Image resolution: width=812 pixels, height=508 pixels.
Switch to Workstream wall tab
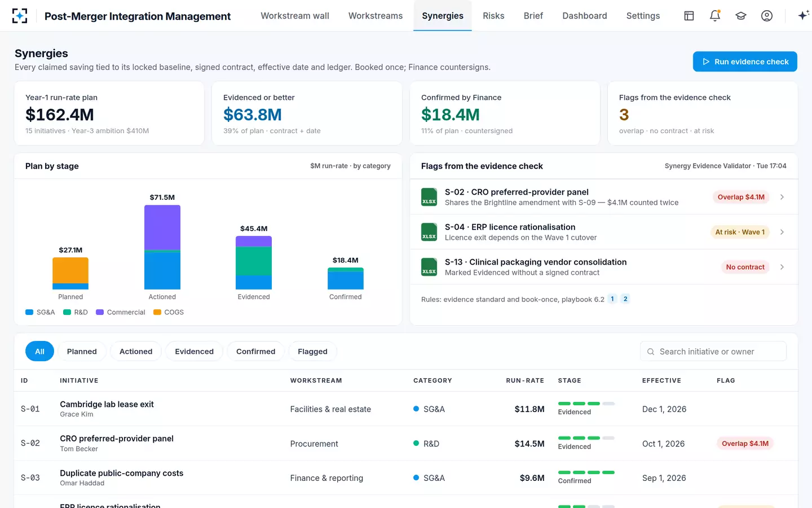coord(295,16)
